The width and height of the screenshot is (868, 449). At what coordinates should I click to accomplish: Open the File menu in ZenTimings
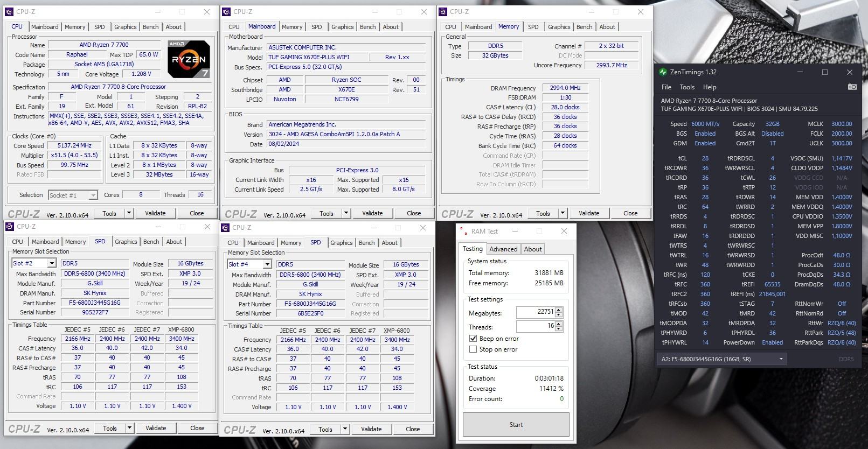(666, 87)
